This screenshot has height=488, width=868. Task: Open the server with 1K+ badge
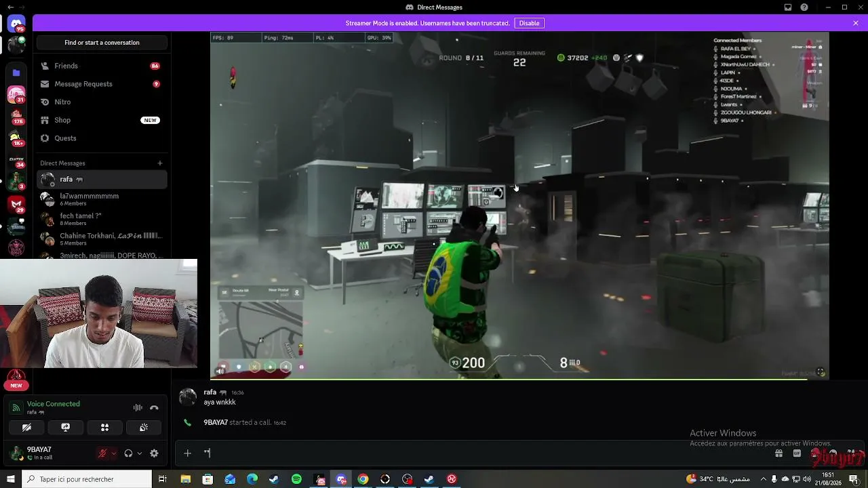[x=16, y=139]
